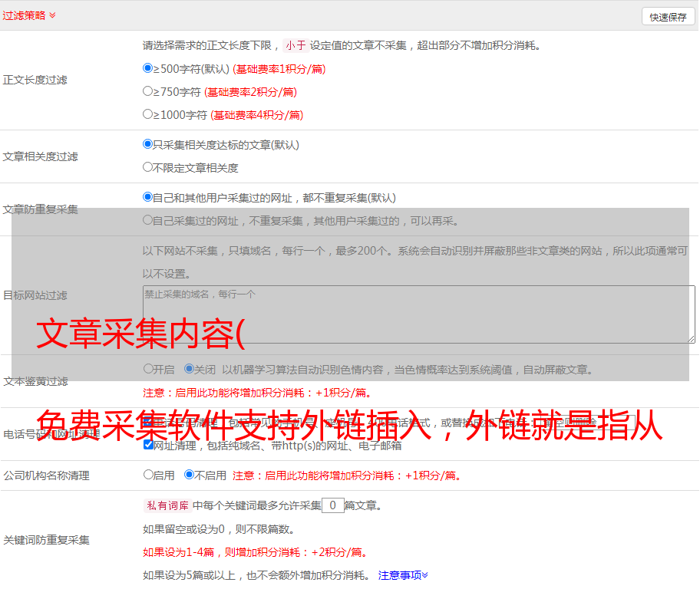The height and width of the screenshot is (589, 700).
Task: Select 不启用 for 公司机构名称清理
Action: (190, 475)
